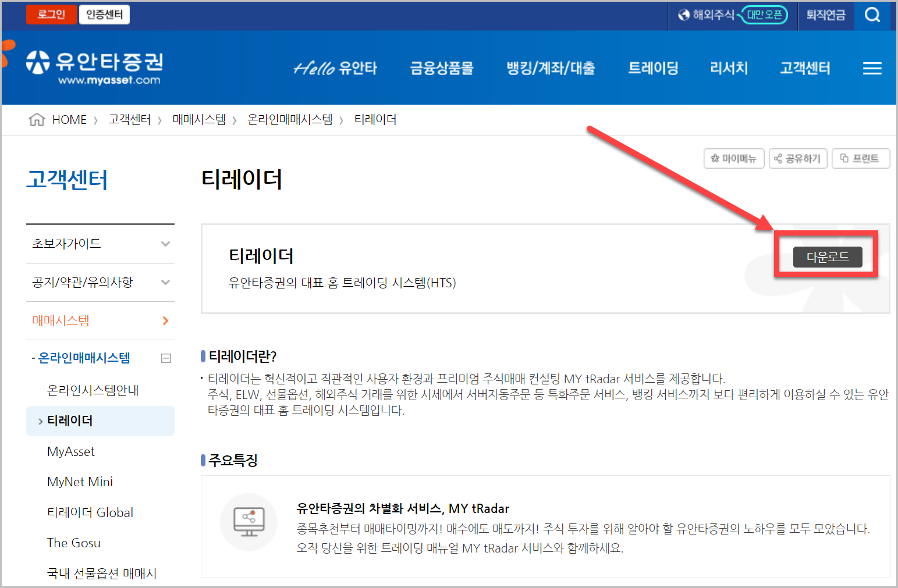The height and width of the screenshot is (588, 898).
Task: Select 티레이더 in sidebar
Action: [100, 421]
